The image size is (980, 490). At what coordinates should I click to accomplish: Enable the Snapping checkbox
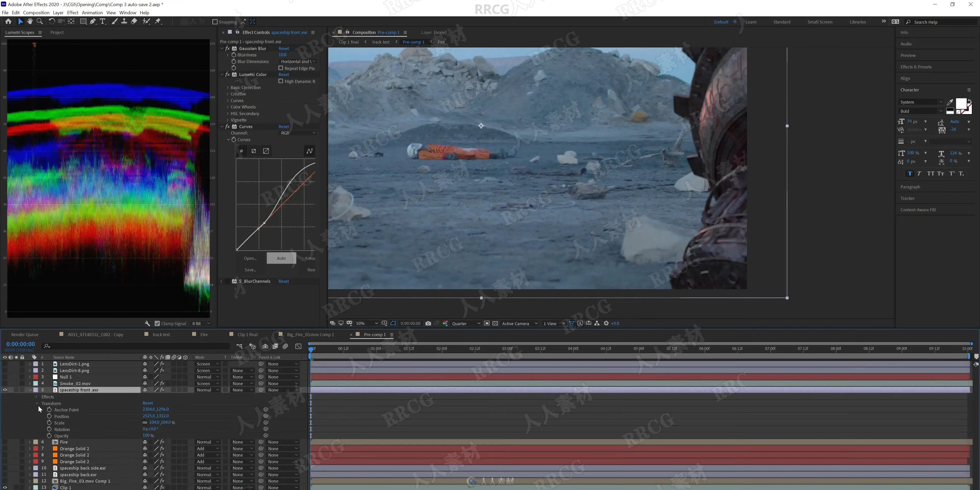215,22
